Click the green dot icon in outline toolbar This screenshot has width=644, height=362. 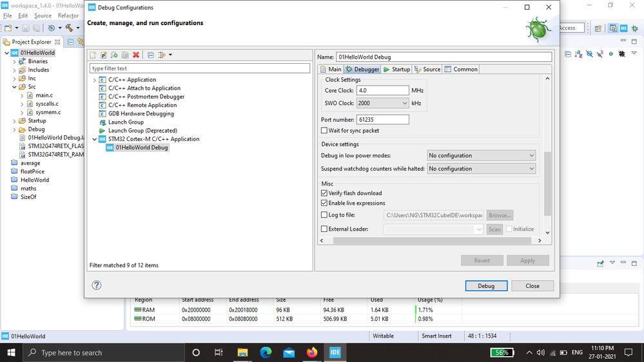[x=611, y=53]
